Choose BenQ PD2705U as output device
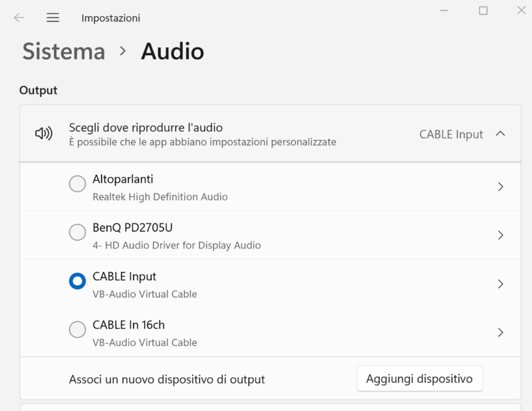 [77, 232]
